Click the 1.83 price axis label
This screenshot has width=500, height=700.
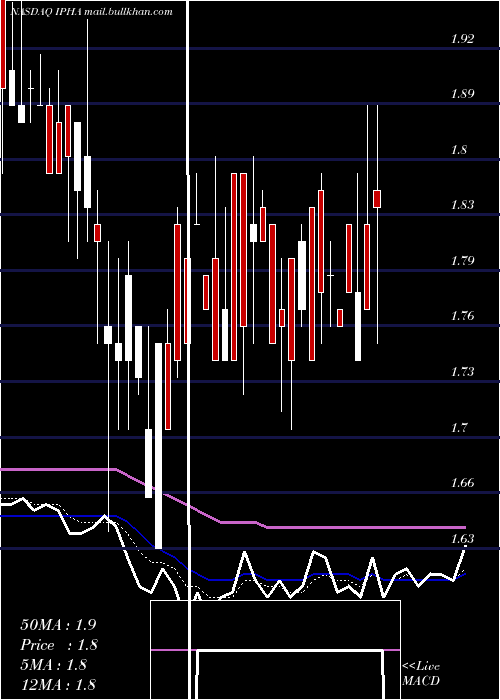click(x=462, y=205)
